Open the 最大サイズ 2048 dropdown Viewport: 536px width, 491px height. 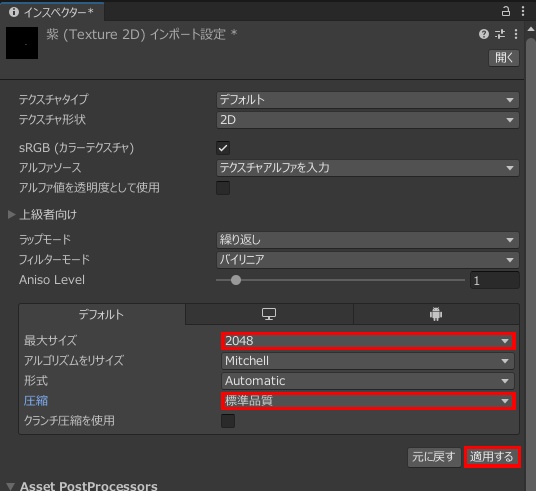point(368,341)
